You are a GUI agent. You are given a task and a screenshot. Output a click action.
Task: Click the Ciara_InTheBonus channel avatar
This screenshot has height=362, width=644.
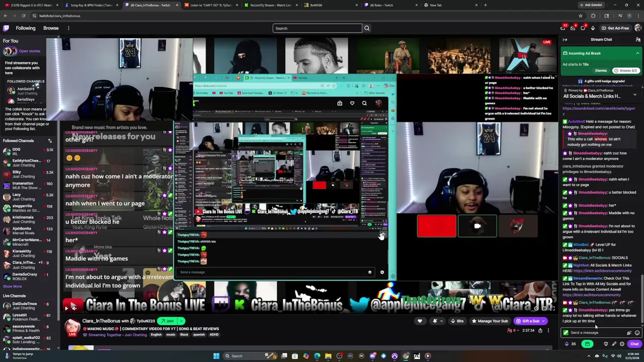coord(72,327)
